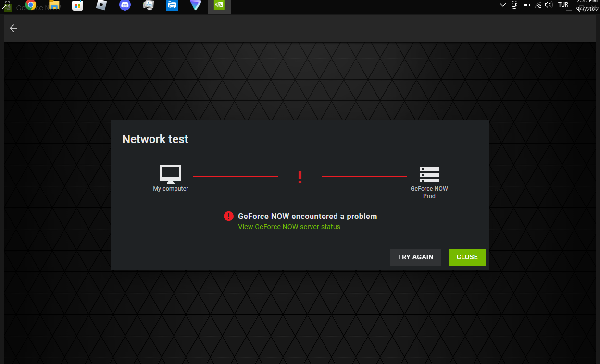This screenshot has height=364, width=600.
Task: Go back using the arrow button
Action: coord(13,28)
